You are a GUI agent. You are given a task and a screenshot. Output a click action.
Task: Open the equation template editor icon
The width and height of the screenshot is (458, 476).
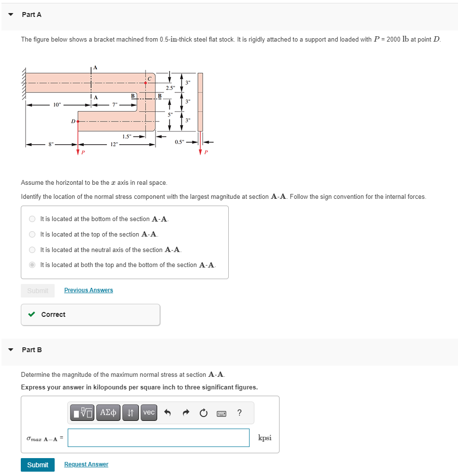pyautogui.click(x=82, y=413)
